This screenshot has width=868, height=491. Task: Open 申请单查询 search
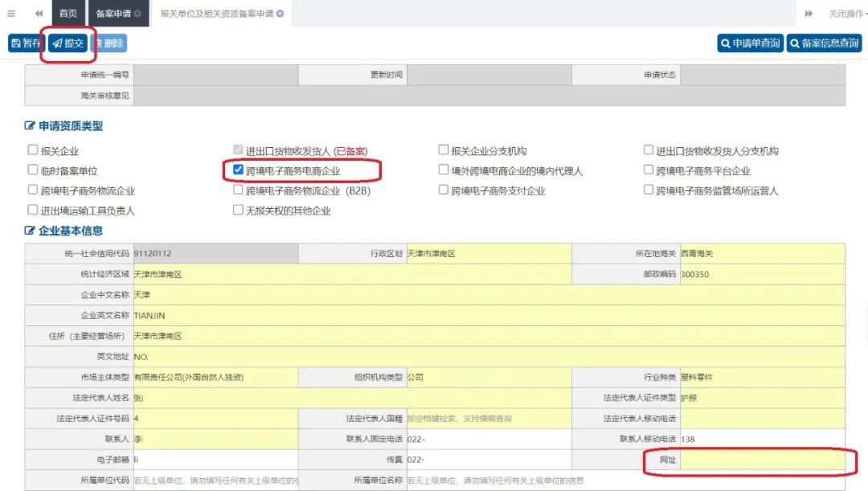(751, 43)
